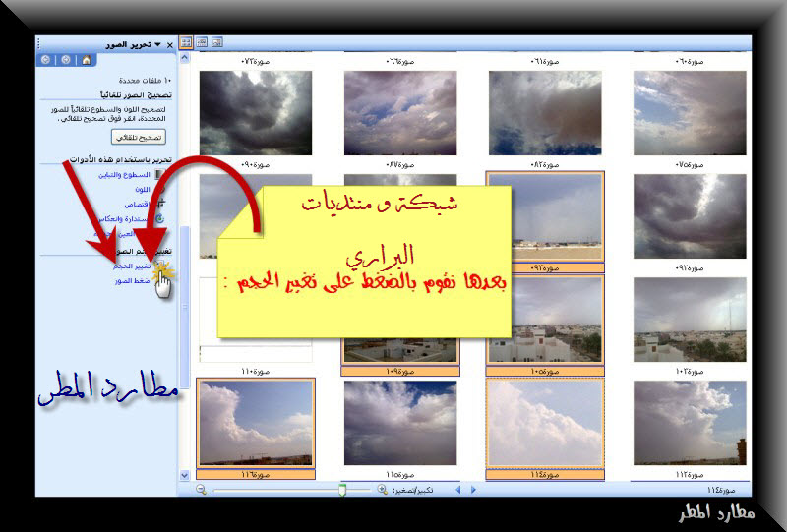Click the zoom in magnifier icon
The width and height of the screenshot is (787, 532).
point(382,489)
